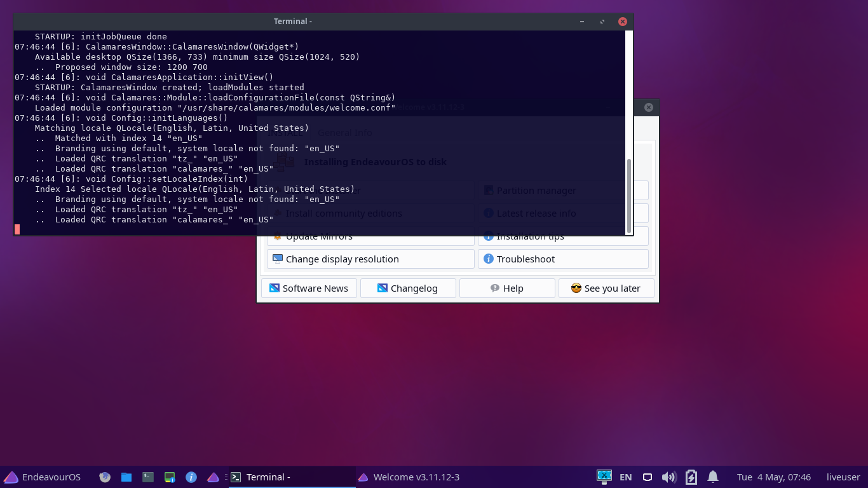This screenshot has height=488, width=868.
Task: Switch to the Terminal taskbar entry
Action: click(x=292, y=477)
